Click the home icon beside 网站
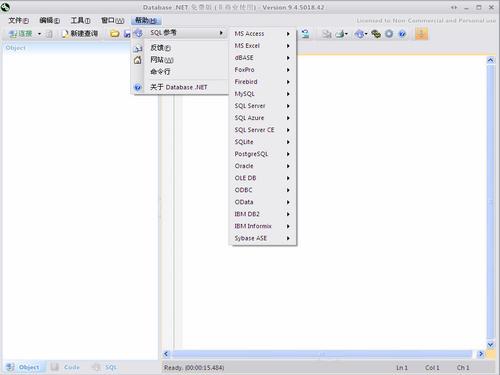Image resolution: width=500 pixels, height=375 pixels. pyautogui.click(x=138, y=60)
